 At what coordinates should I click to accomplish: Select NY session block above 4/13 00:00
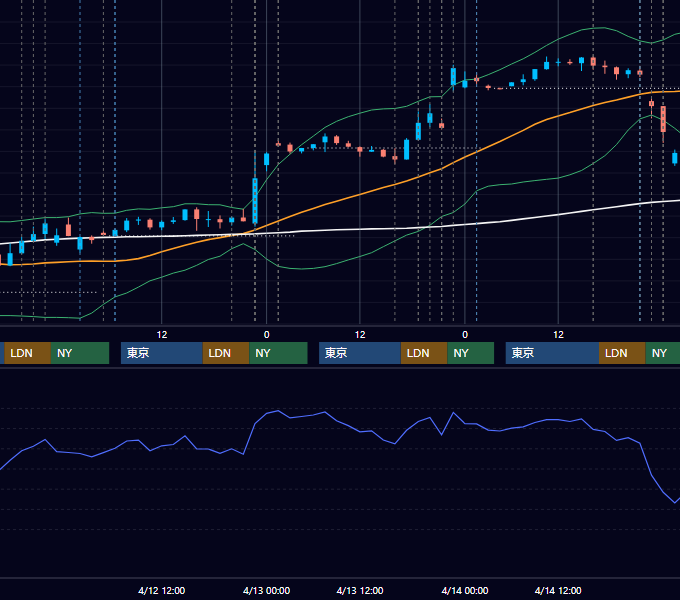point(278,353)
